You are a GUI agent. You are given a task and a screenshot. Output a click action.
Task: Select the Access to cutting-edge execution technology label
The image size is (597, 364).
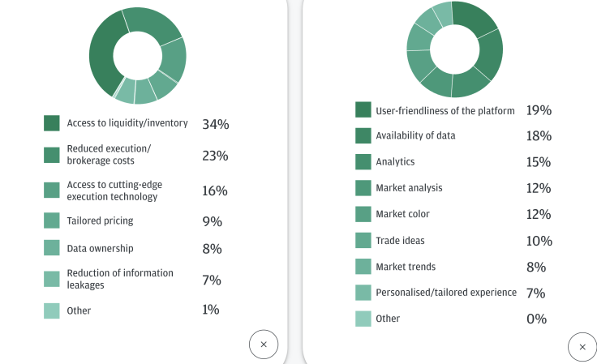click(114, 191)
